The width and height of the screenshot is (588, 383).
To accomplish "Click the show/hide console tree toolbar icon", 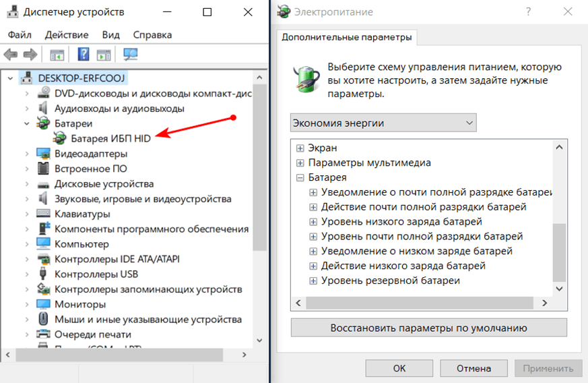I will tap(57, 55).
